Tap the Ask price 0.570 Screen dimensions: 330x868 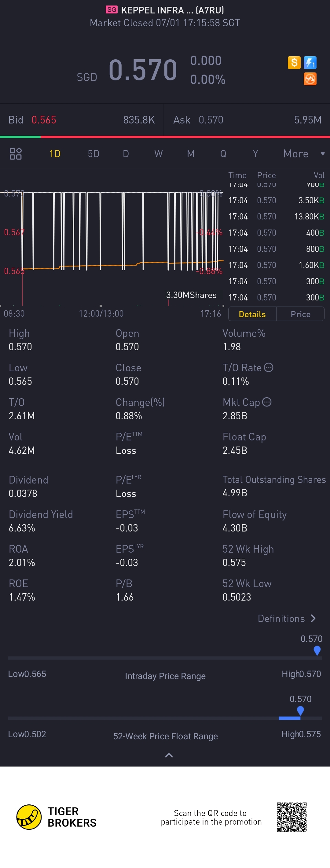pyautogui.click(x=211, y=120)
